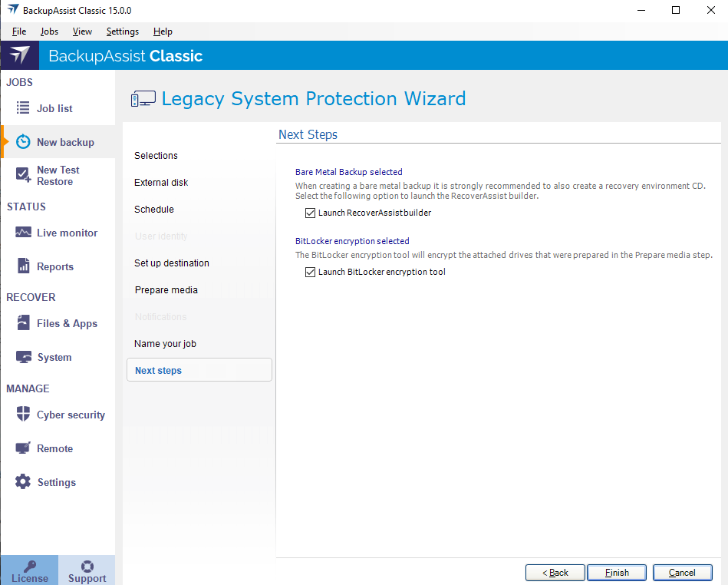Open the Cyber security shield icon
This screenshot has width=728, height=585.
[23, 415]
